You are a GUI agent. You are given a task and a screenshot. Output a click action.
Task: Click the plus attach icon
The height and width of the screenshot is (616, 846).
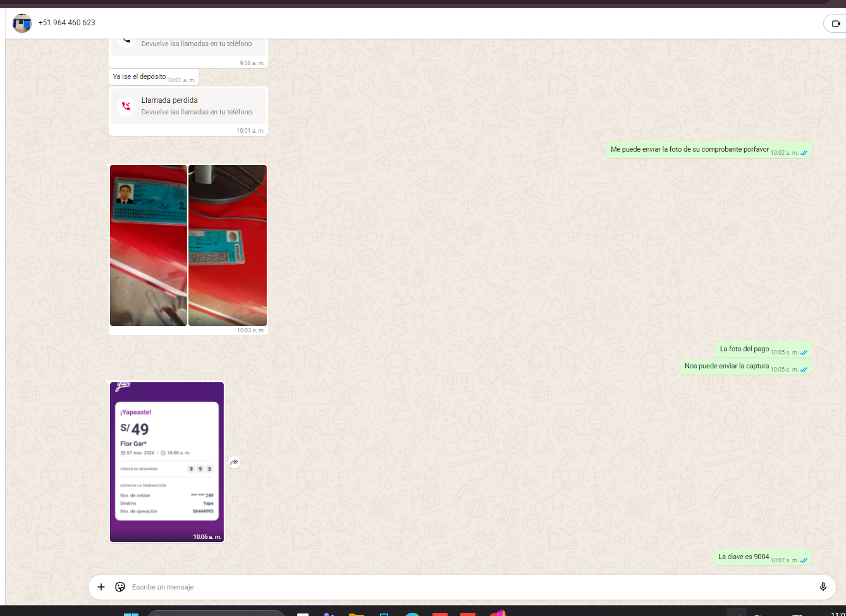(101, 587)
